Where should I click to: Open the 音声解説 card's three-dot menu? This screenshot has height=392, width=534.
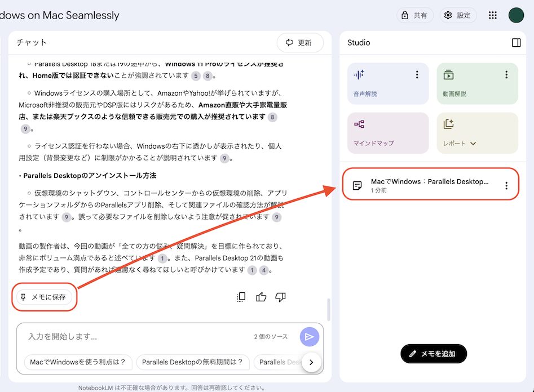point(417,74)
